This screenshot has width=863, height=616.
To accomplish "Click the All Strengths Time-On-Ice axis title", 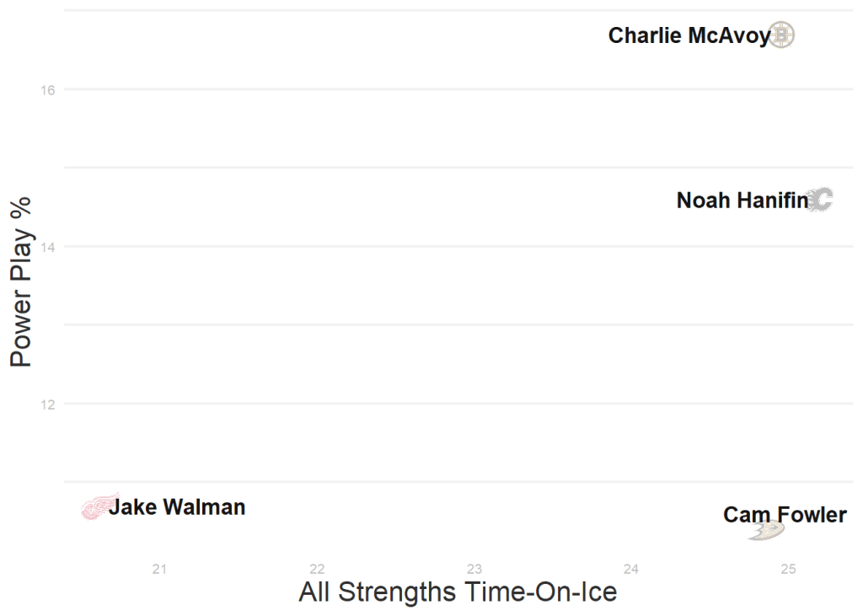I will [x=458, y=592].
